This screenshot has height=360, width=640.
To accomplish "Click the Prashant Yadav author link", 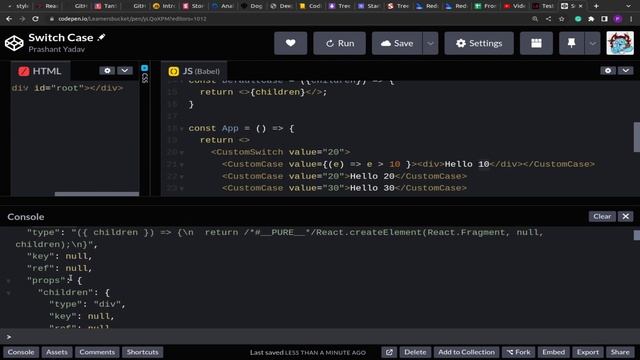I will coord(57,49).
